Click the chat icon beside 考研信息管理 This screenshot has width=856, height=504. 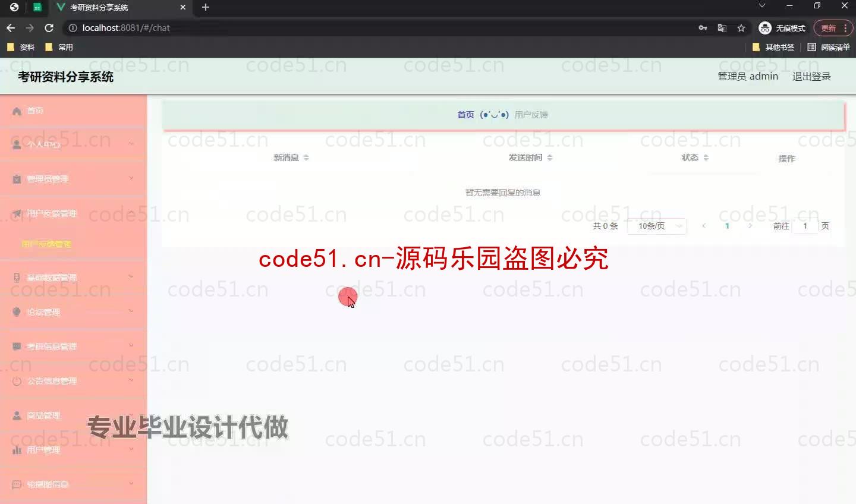(17, 346)
